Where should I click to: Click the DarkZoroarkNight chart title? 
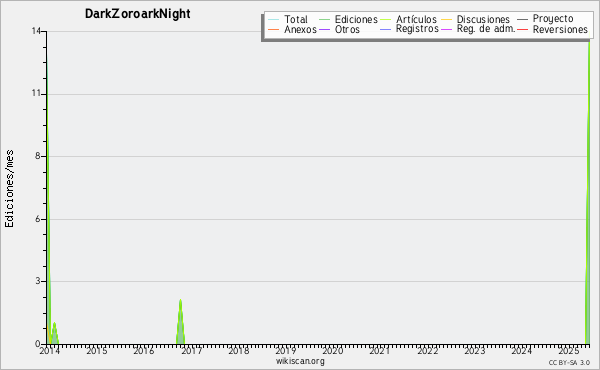pos(138,14)
